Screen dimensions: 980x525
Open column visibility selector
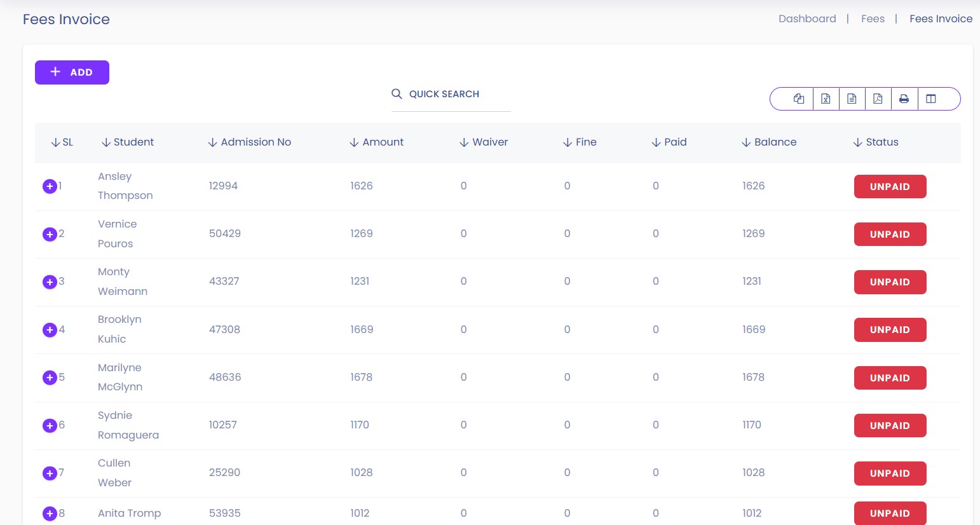click(x=931, y=99)
